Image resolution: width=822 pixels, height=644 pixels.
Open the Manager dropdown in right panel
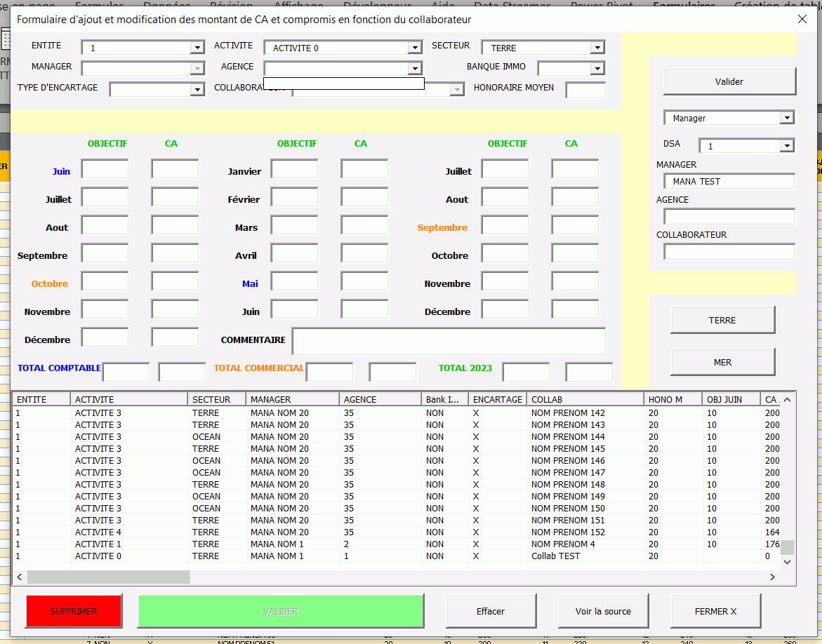(787, 118)
